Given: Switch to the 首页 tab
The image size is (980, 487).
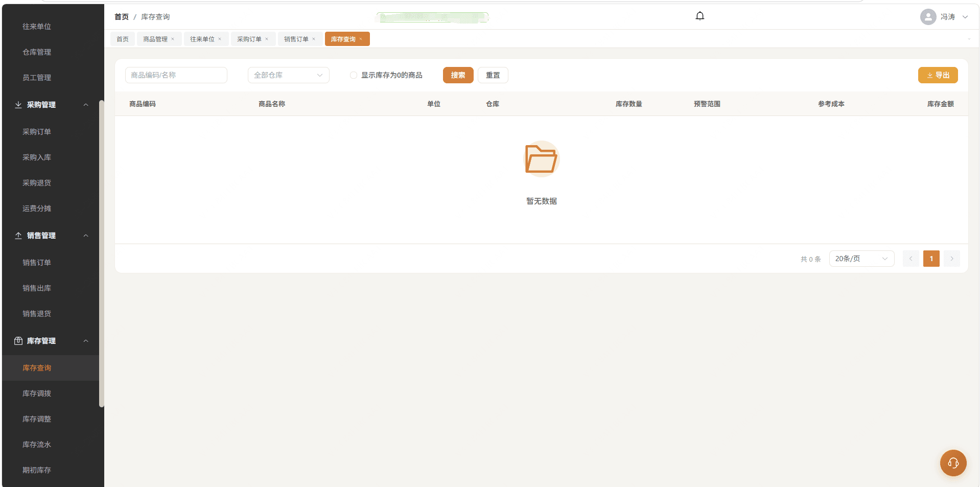Looking at the screenshot, I should pyautogui.click(x=123, y=39).
